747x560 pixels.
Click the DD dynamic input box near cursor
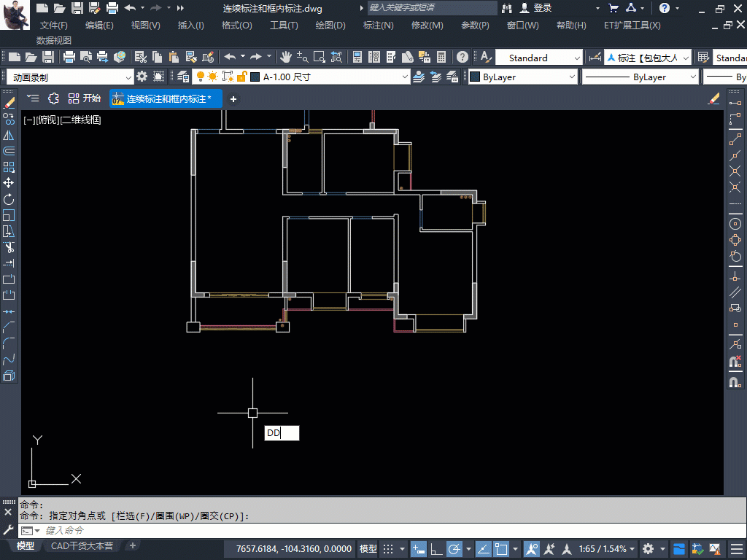[282, 433]
